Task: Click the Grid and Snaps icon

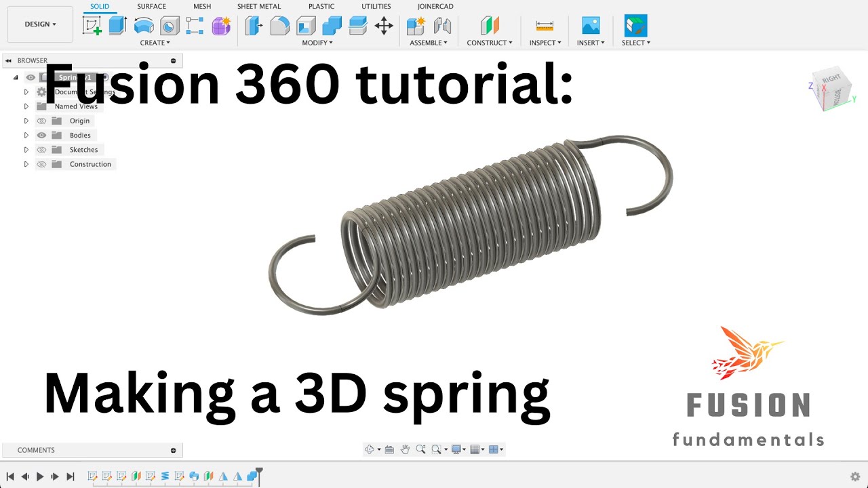Action: [x=475, y=449]
